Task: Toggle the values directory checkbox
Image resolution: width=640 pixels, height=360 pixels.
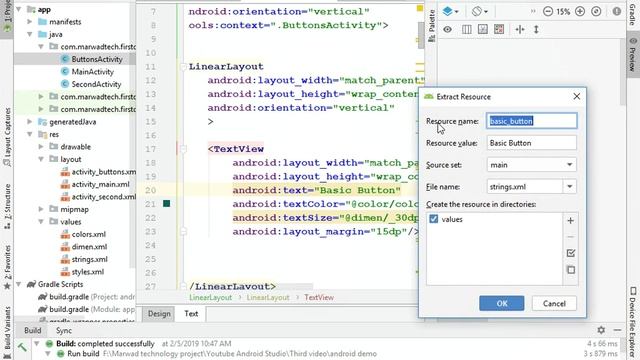Action: pos(433,219)
